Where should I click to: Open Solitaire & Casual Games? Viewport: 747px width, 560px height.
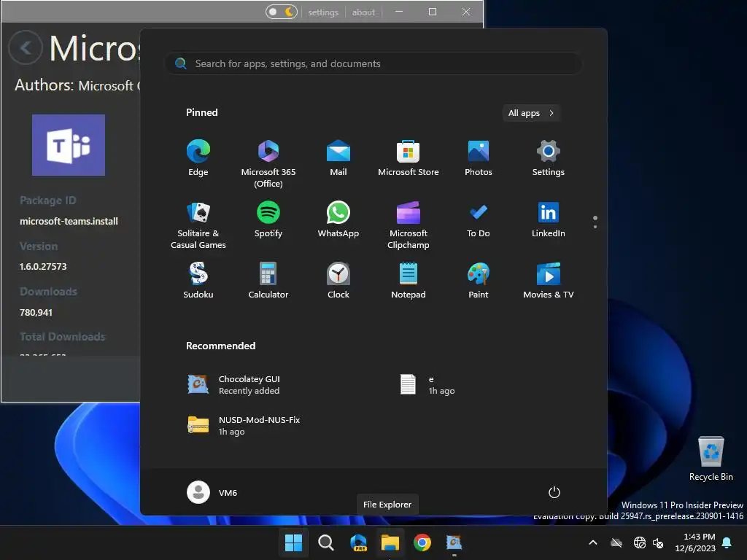198,225
